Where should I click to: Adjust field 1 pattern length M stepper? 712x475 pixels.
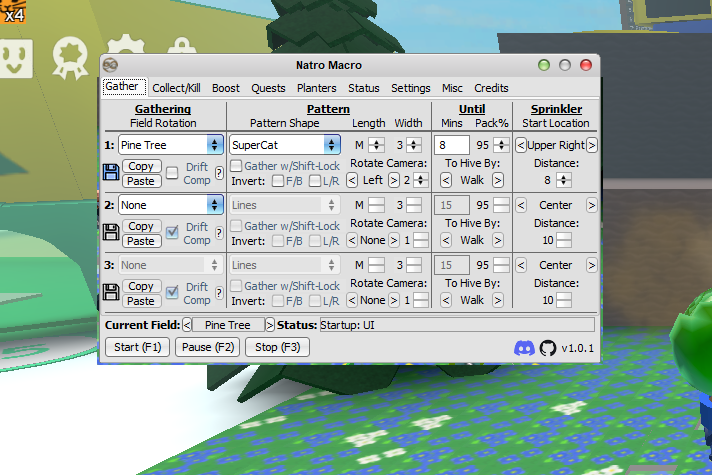(376, 145)
